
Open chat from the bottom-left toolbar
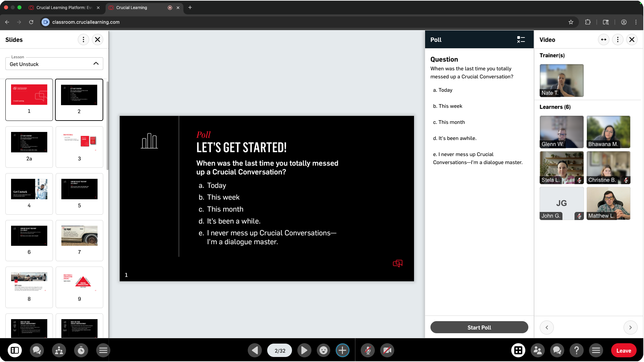37,350
